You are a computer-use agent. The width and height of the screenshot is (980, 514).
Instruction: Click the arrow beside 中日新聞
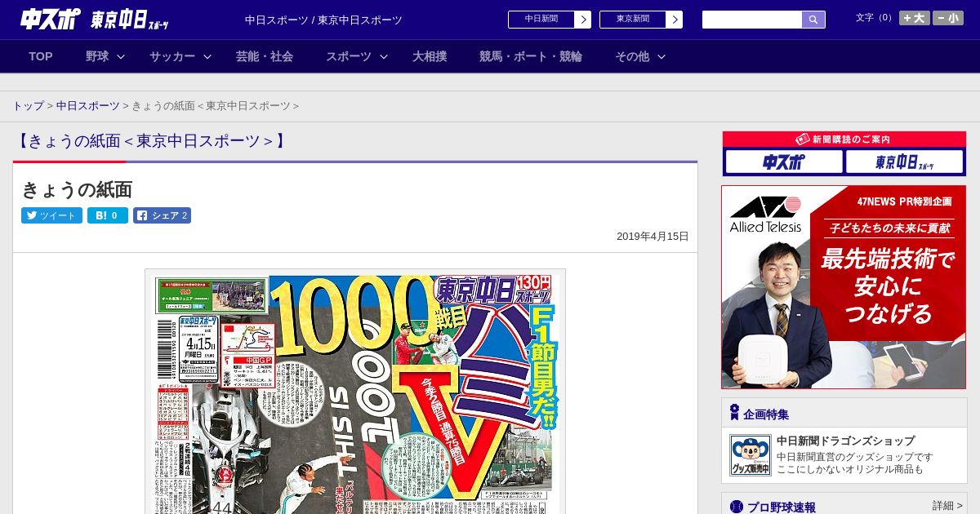(x=583, y=20)
